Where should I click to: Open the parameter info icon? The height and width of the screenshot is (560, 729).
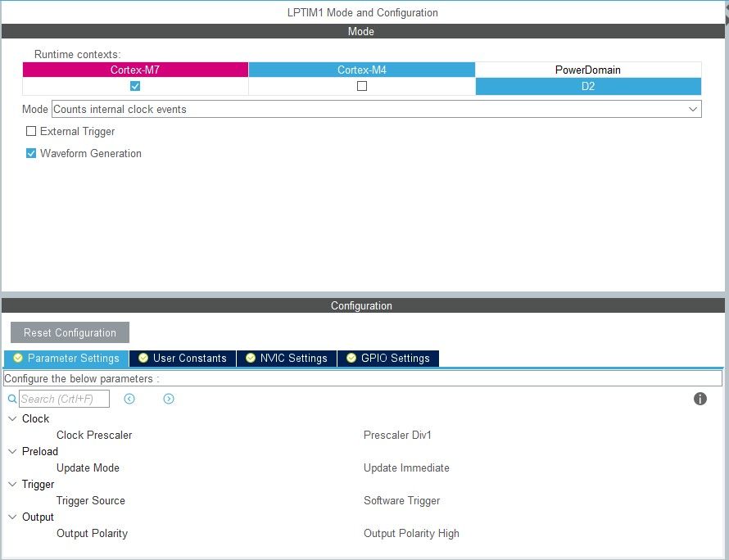[x=700, y=399]
